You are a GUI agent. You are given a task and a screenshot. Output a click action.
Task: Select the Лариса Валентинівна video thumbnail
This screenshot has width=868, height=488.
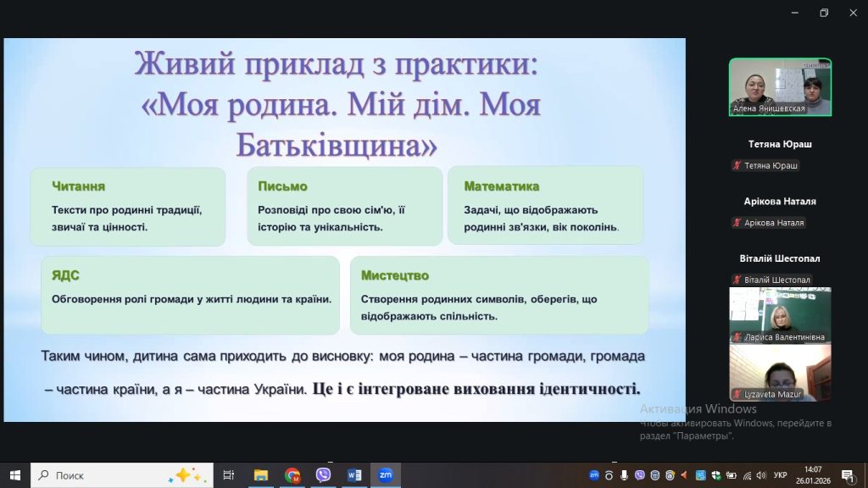780,314
